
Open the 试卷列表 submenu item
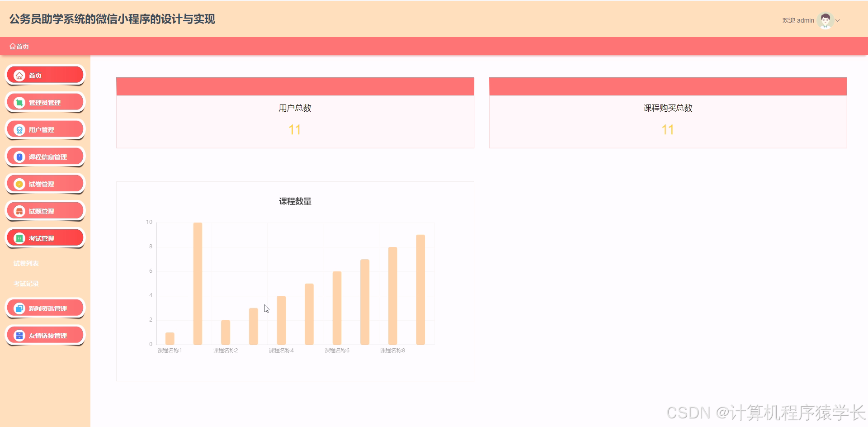point(26,263)
